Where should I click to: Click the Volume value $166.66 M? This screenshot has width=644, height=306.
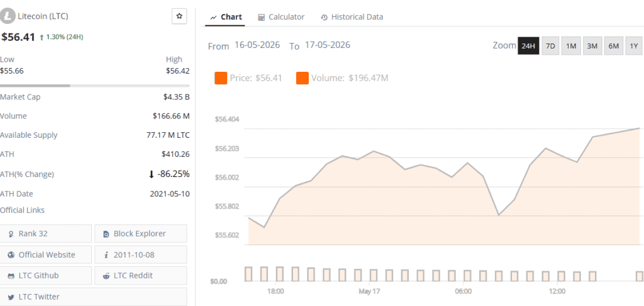tap(171, 116)
